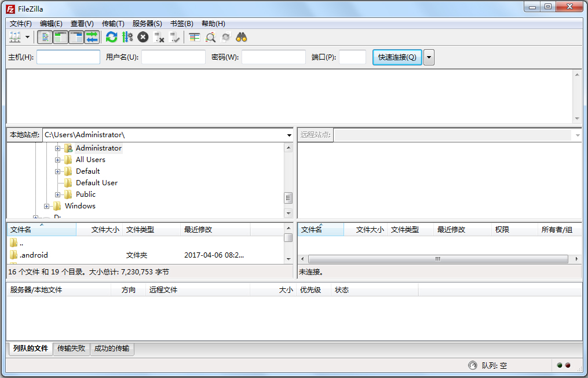The width and height of the screenshot is (588, 378).
Task: Toggle synchronized browsing icon
Action: coord(226,37)
